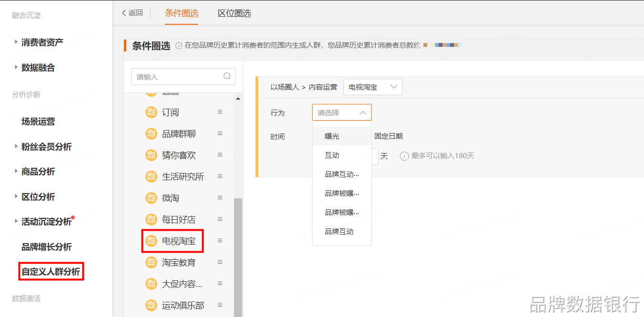Select the 固定日期 time option
Screen dimensions: 644x317
388,136
